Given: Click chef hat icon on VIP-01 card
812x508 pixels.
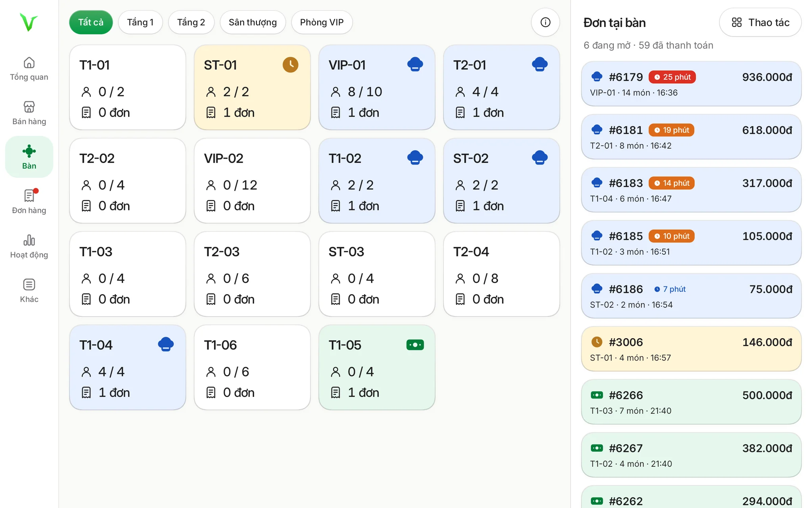Looking at the screenshot, I should click(415, 64).
